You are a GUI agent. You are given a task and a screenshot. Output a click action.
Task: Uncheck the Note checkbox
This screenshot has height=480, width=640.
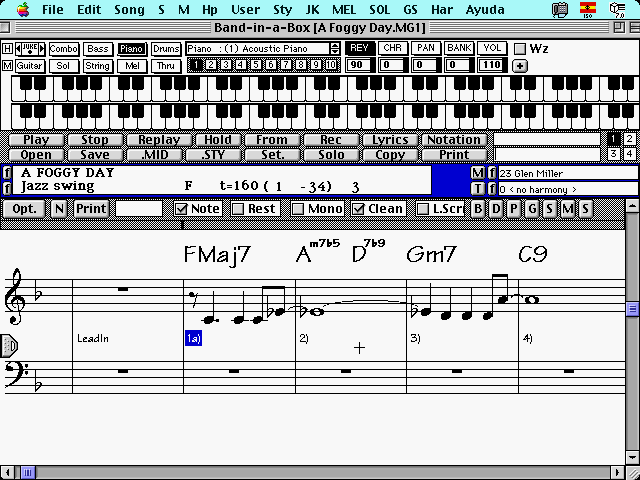tap(180, 209)
